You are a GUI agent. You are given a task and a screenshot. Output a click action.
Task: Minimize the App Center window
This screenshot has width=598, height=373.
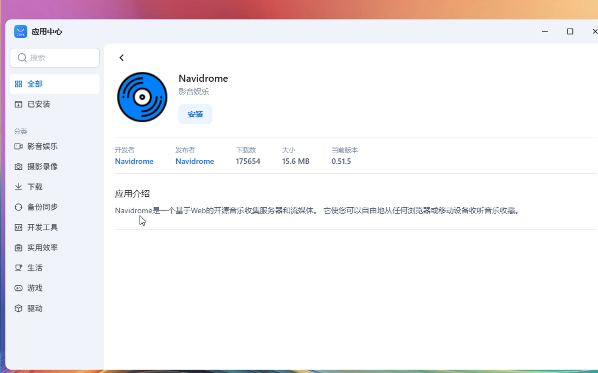[x=545, y=31]
